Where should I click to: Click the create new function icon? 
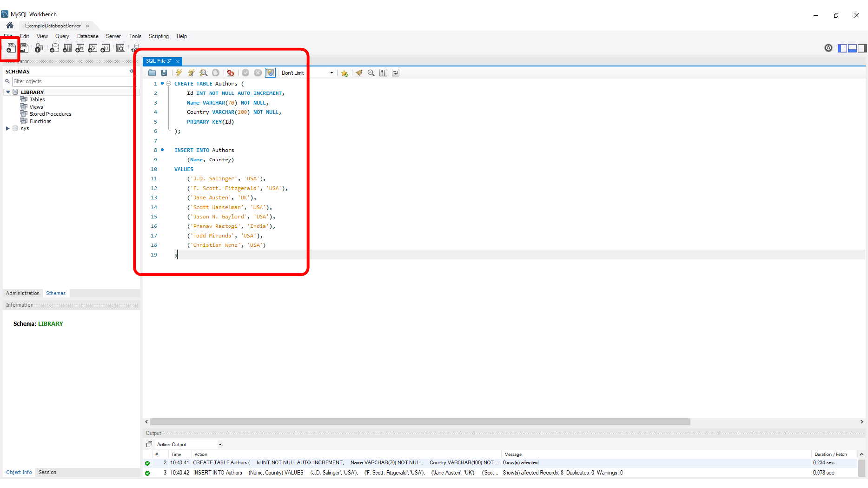(x=106, y=48)
